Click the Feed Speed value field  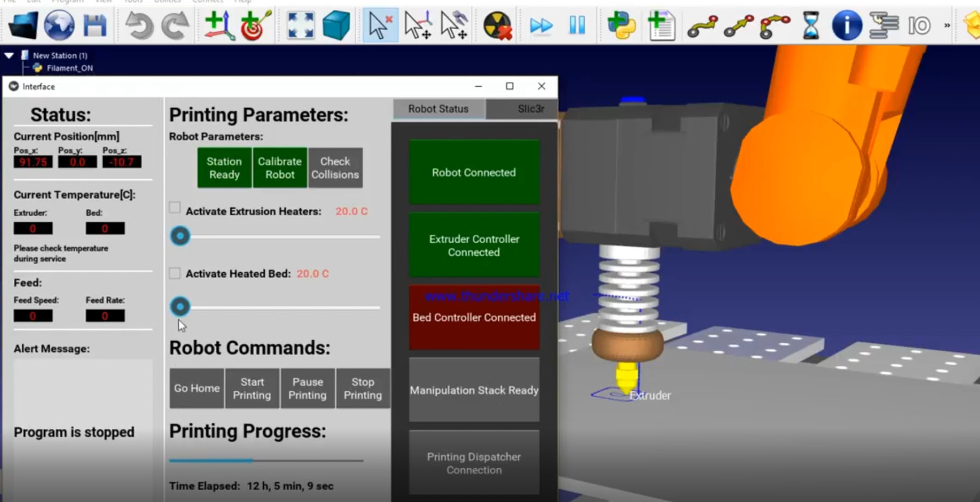point(33,316)
